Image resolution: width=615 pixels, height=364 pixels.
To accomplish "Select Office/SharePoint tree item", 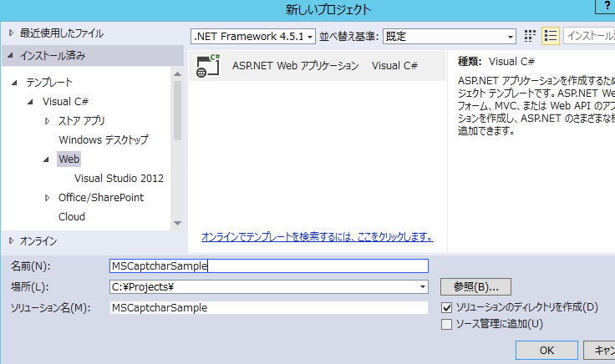I will (x=101, y=198).
